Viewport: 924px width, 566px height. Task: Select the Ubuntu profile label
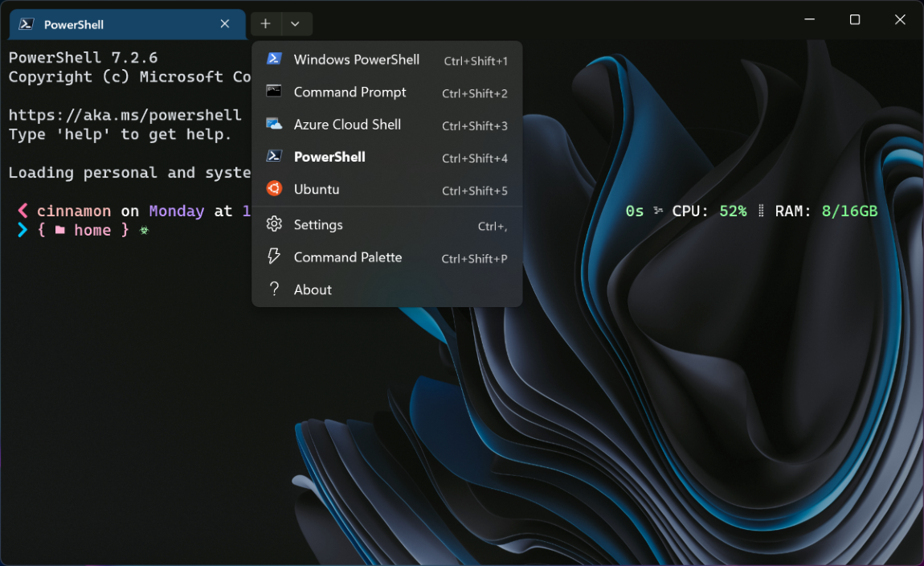tap(317, 189)
